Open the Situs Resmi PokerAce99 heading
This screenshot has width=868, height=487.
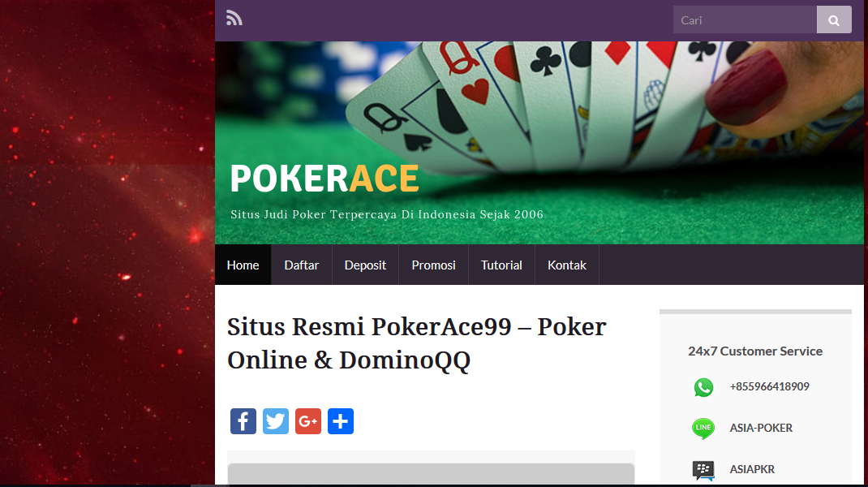click(417, 343)
